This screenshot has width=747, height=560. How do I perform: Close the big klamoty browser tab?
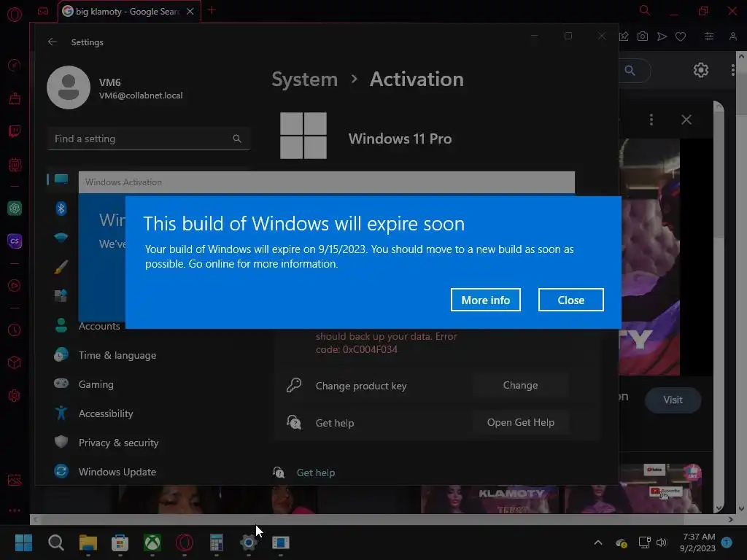(x=190, y=12)
